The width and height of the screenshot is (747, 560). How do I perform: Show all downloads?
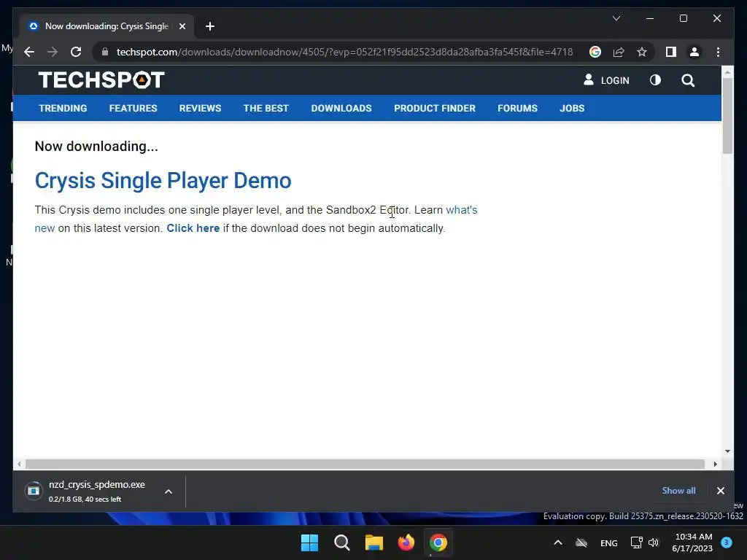pos(678,491)
